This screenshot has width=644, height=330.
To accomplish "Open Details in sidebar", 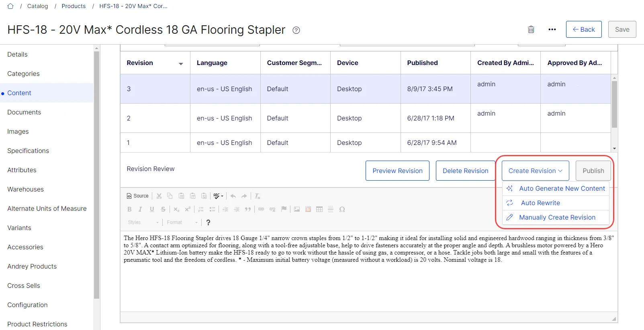I will 17,54.
